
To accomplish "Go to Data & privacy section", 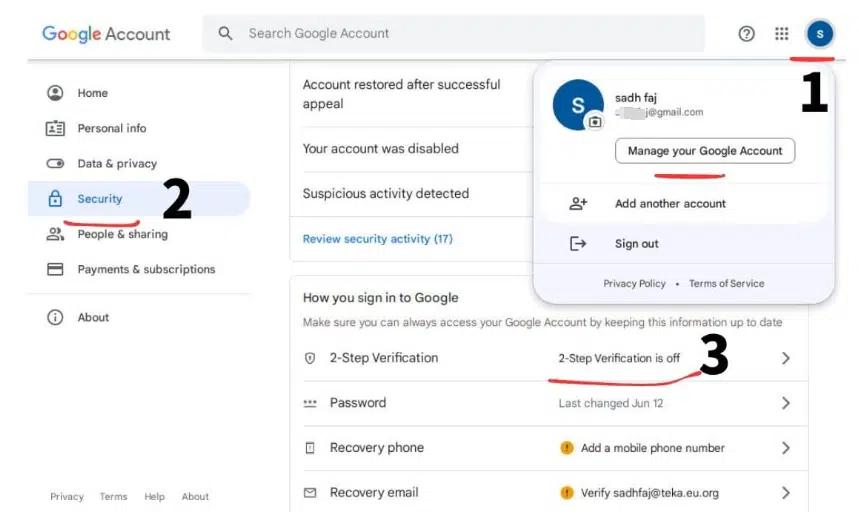I will (117, 164).
